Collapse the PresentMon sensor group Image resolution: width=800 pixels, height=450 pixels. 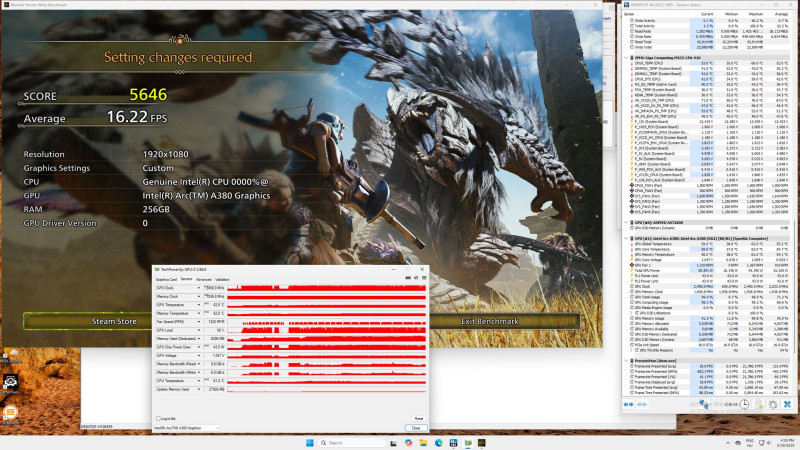coord(627,361)
